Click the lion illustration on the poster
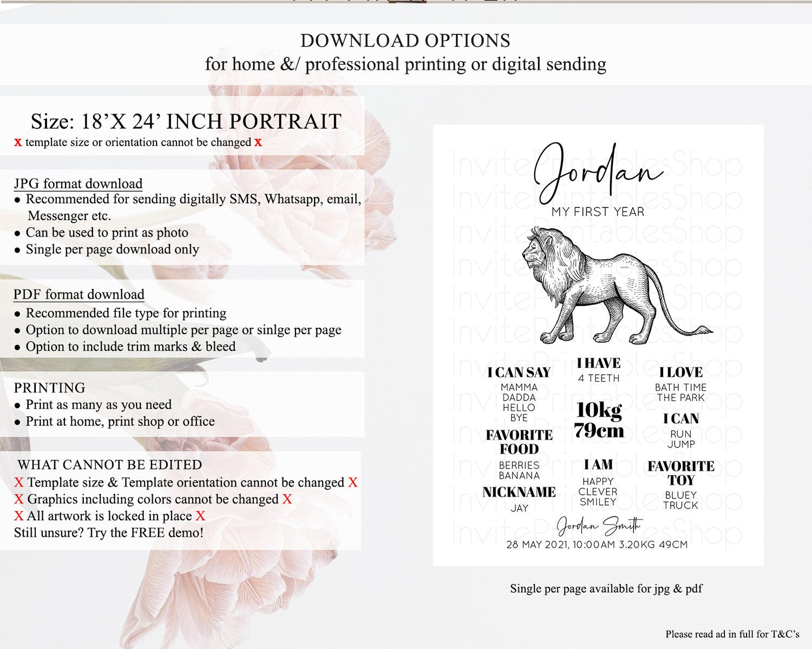This screenshot has width=812, height=649. click(x=612, y=286)
